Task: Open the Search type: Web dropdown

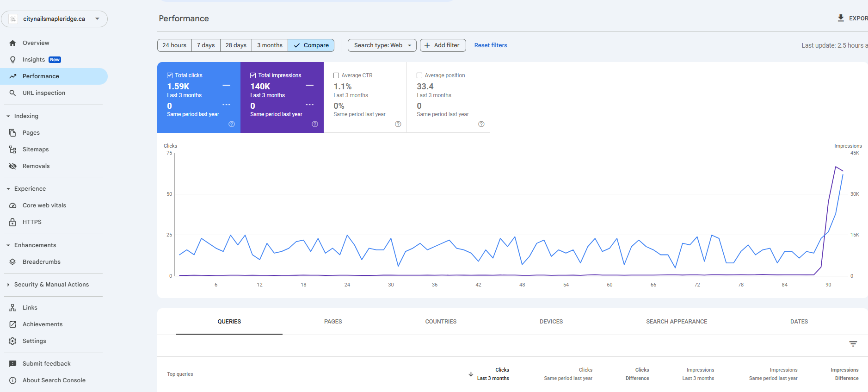Action: (382, 45)
